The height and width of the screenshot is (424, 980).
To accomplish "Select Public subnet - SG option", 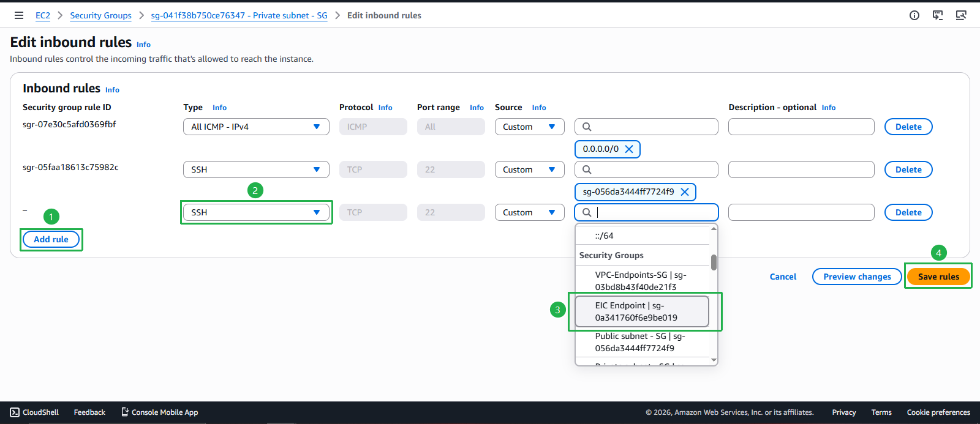I will tap(642, 342).
